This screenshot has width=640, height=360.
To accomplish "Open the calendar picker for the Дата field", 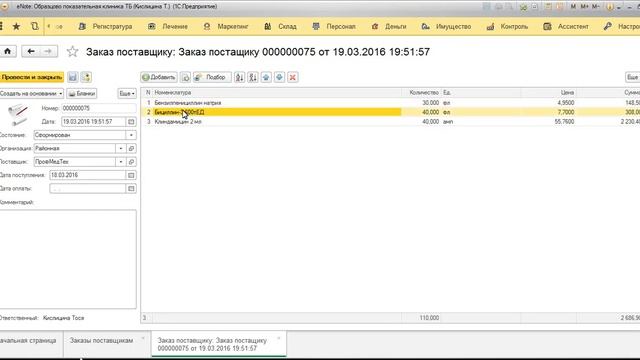I will tap(131, 122).
